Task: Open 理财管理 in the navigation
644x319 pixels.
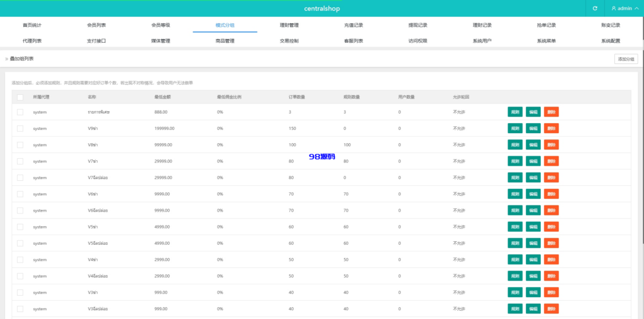Action: 289,25
